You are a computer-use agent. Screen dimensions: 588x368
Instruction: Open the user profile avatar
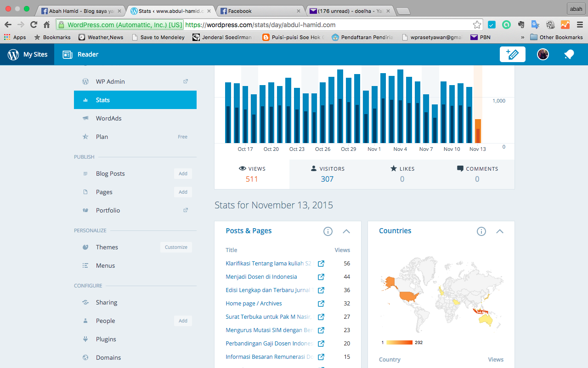(x=543, y=54)
